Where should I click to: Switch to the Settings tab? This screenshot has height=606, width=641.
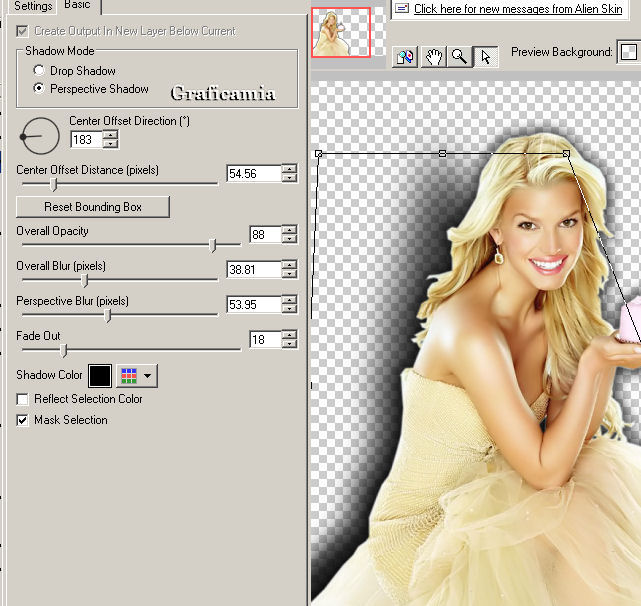coord(33,6)
